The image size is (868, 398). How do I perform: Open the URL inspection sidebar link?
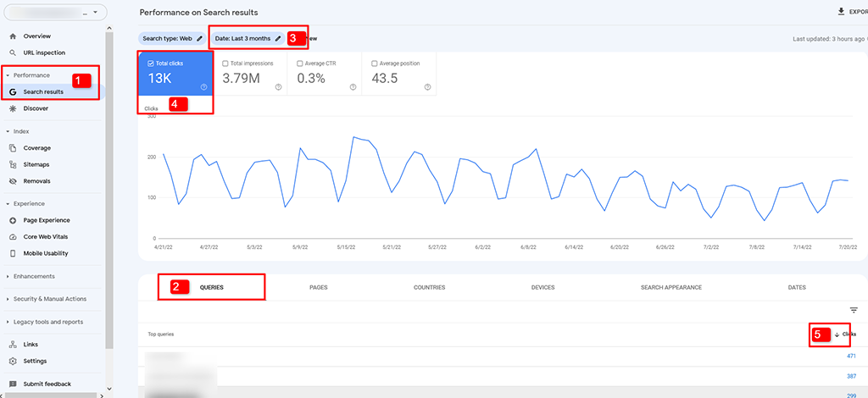coord(44,53)
